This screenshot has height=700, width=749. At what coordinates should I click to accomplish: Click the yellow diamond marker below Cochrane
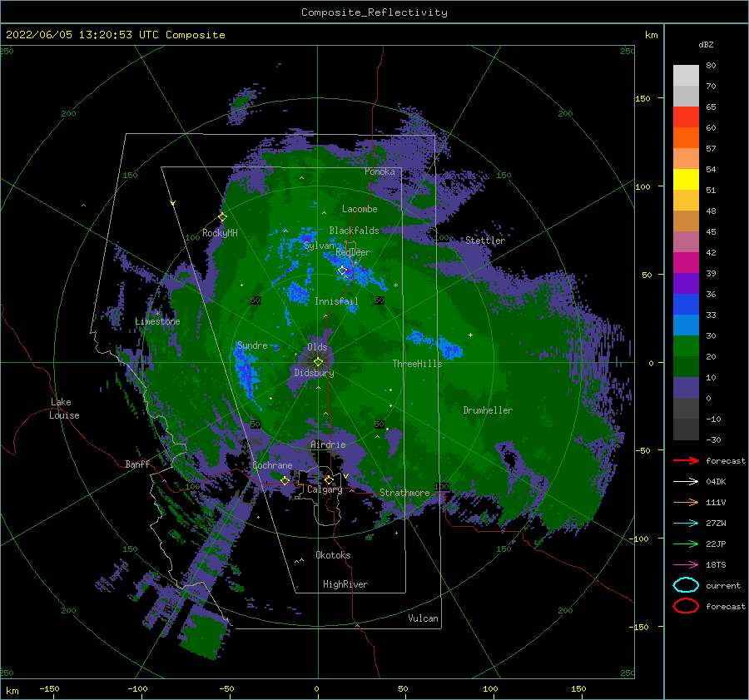point(285,481)
